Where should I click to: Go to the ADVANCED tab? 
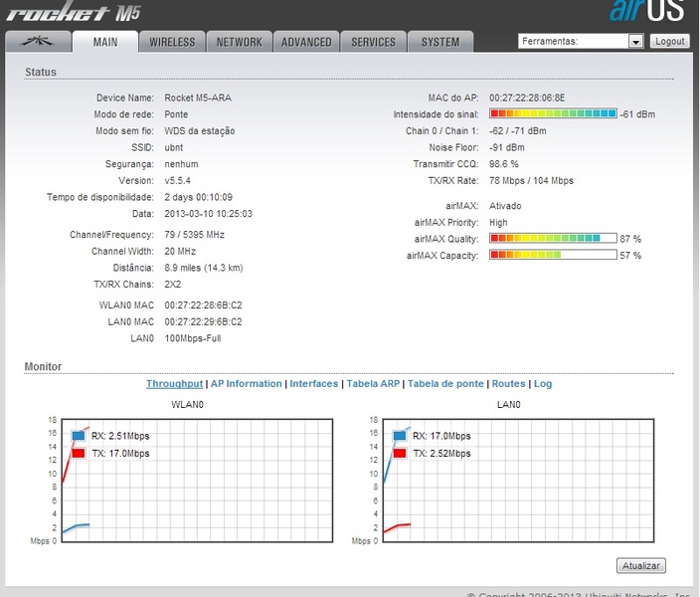point(306,42)
